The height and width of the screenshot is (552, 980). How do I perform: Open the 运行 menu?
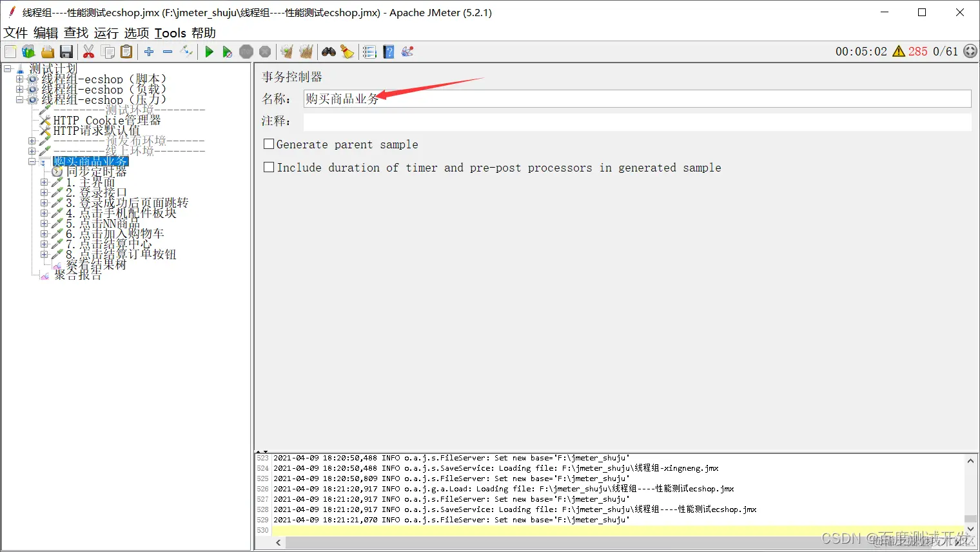point(106,33)
